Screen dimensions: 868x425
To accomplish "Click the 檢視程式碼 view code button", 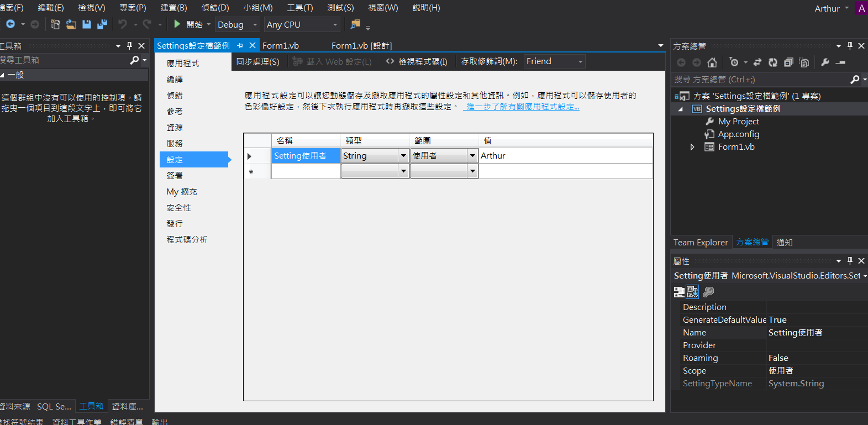I will (x=417, y=61).
